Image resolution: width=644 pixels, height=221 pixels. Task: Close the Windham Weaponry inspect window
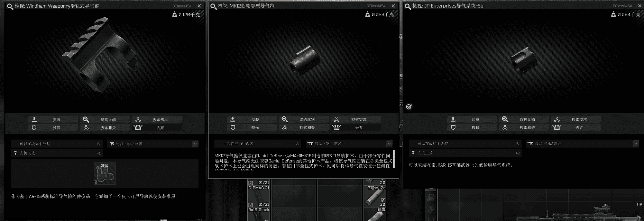[199, 6]
